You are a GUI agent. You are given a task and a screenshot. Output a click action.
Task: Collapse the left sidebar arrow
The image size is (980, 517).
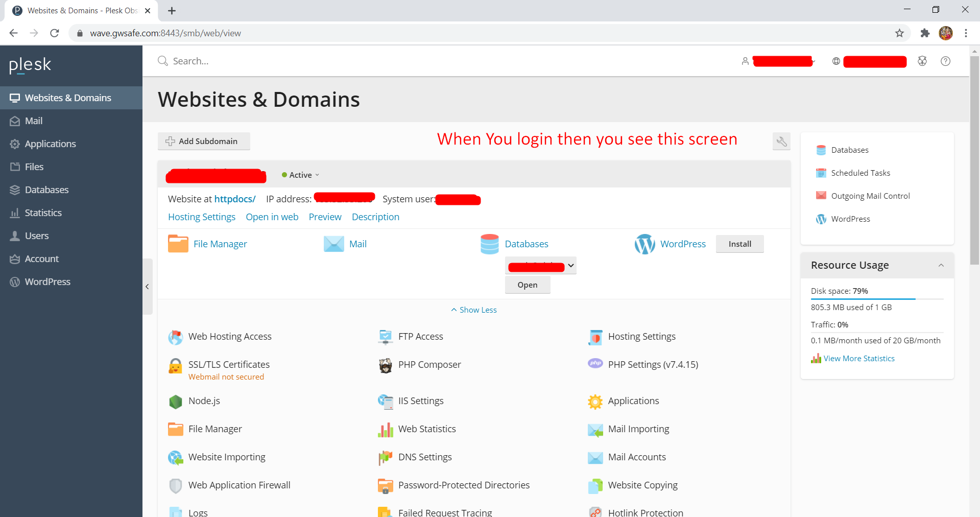(148, 287)
